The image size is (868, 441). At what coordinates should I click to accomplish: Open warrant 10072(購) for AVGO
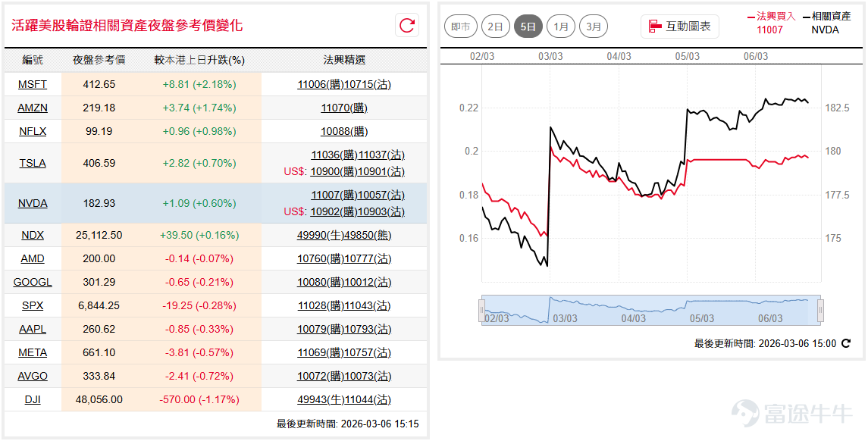point(321,376)
